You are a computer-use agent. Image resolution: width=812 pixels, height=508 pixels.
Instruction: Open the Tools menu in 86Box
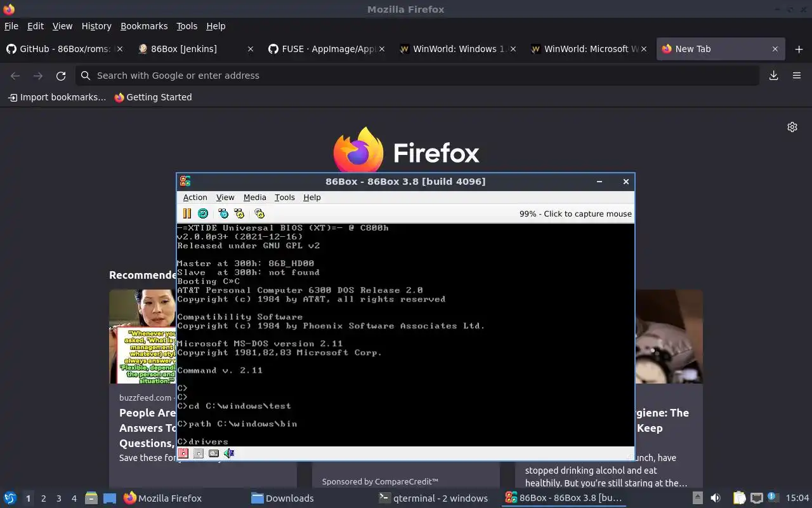click(285, 197)
